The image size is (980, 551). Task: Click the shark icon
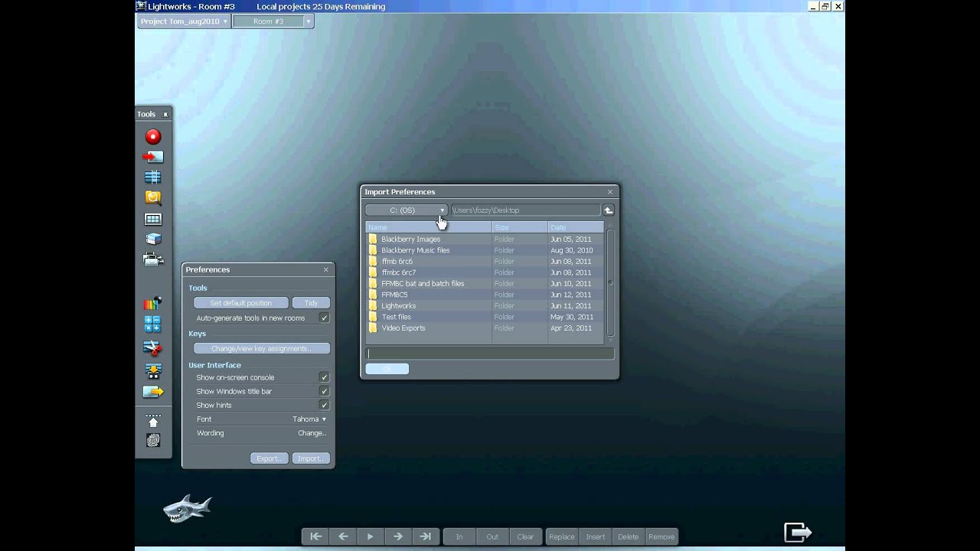coord(187,508)
